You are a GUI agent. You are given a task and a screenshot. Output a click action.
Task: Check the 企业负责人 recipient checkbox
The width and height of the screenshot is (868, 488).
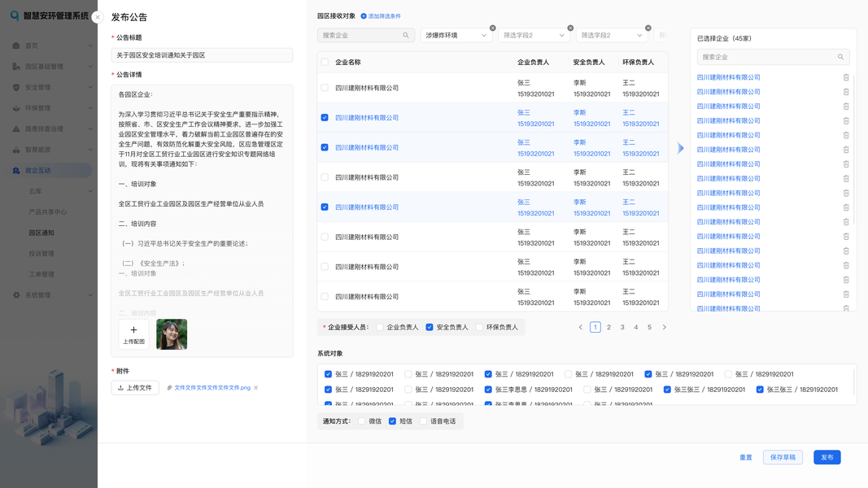(380, 328)
